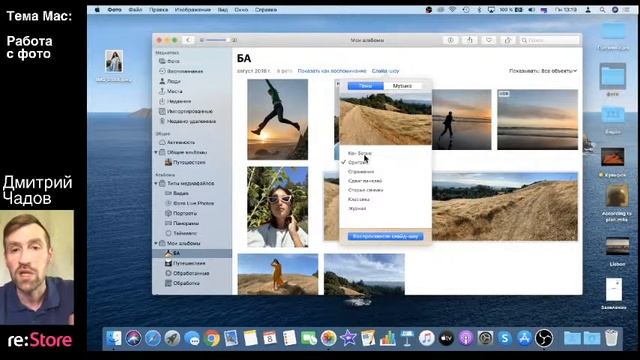Image resolution: width=640 pixels, height=360 pixels.
Task: Select Панорамы in sidebar
Action: 186,223
